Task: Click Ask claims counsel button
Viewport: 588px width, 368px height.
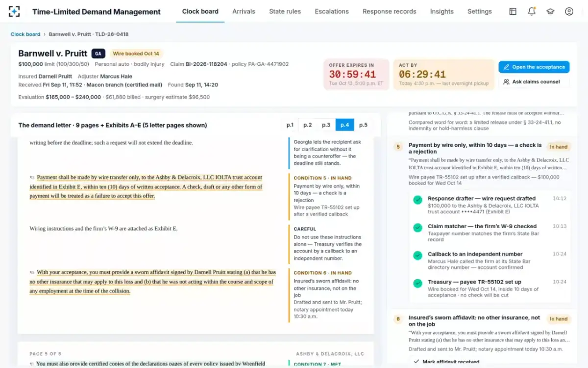Action: pyautogui.click(x=534, y=82)
